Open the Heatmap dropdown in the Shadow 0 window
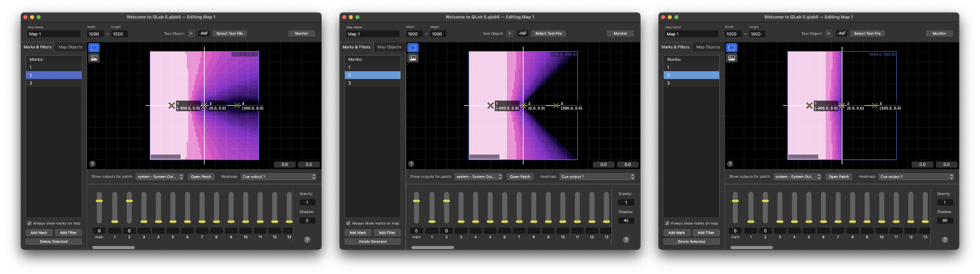This screenshot has width=980, height=274. pyautogui.click(x=279, y=177)
